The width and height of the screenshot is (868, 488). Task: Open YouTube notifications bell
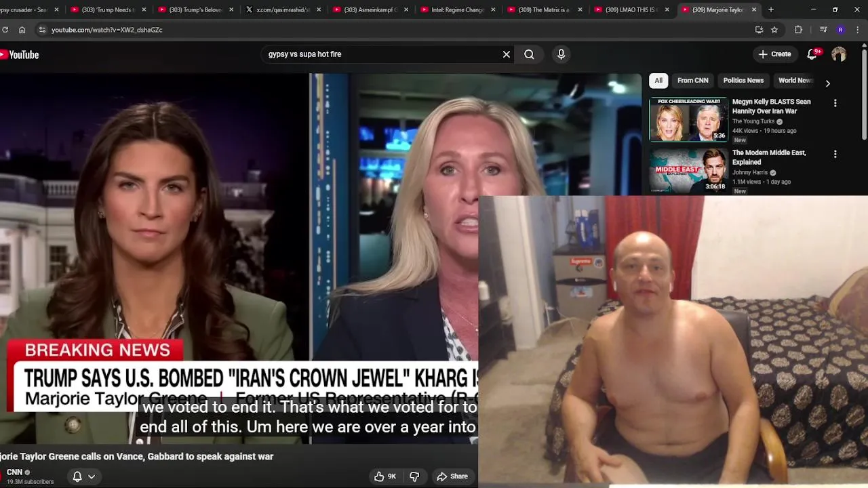(812, 54)
